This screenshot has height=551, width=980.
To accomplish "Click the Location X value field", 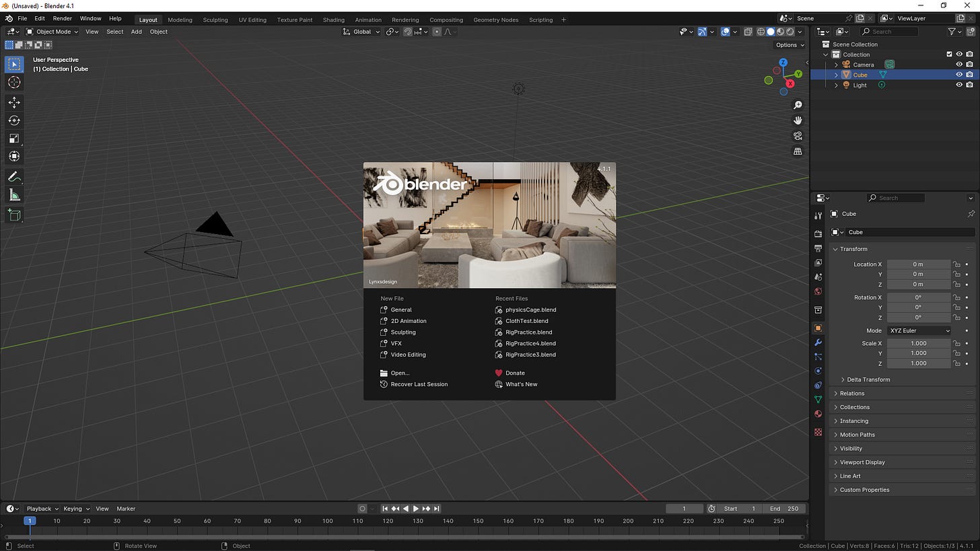I will [x=918, y=264].
